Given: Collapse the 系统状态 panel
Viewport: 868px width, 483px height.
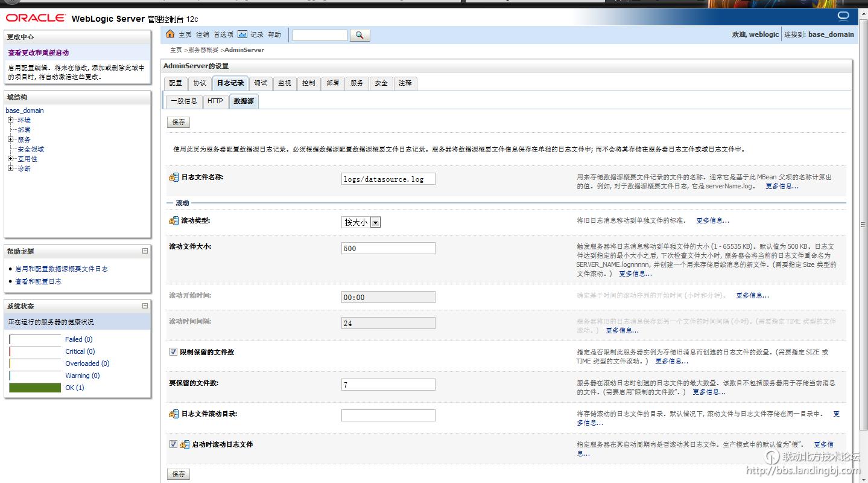Looking at the screenshot, I should pyautogui.click(x=144, y=306).
